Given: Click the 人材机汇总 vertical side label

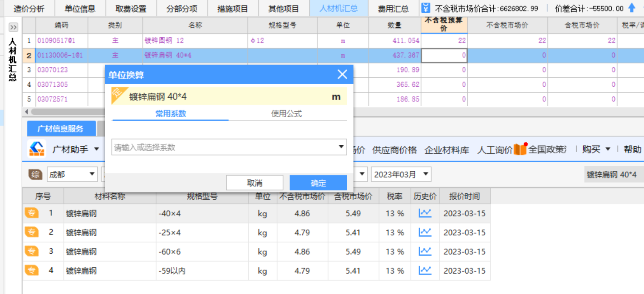Looking at the screenshot, I should point(12,59).
